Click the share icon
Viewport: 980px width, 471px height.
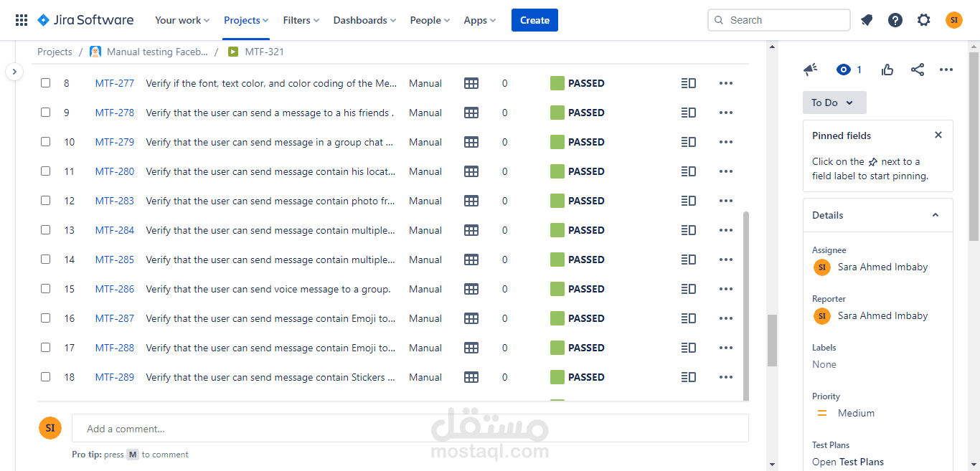(x=918, y=70)
